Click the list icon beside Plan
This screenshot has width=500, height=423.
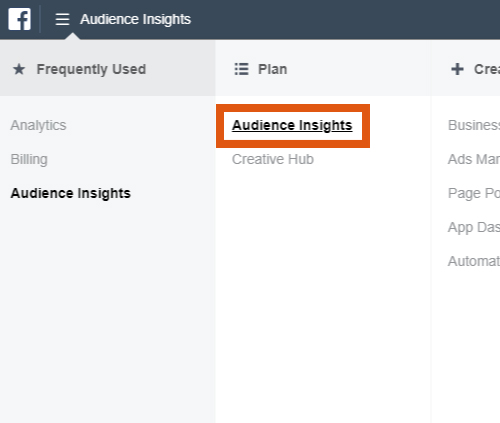241,69
